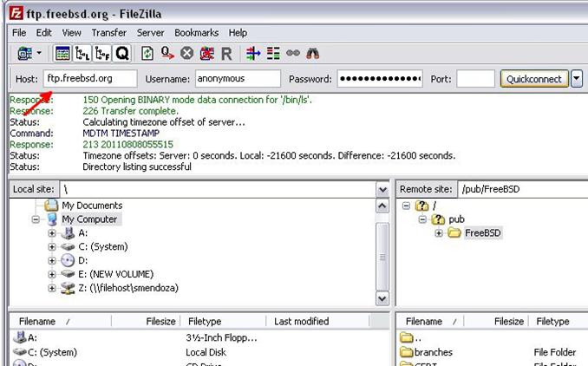Screen dimensions: 588x366
Task: Open the File menu
Action: tap(19, 33)
